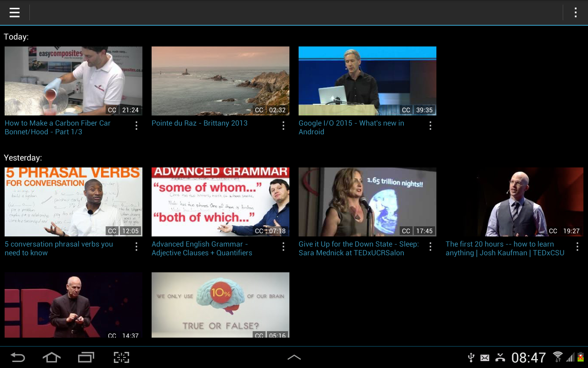
Task: Tap the 'Yesterday:' section header
Action: coord(23,158)
